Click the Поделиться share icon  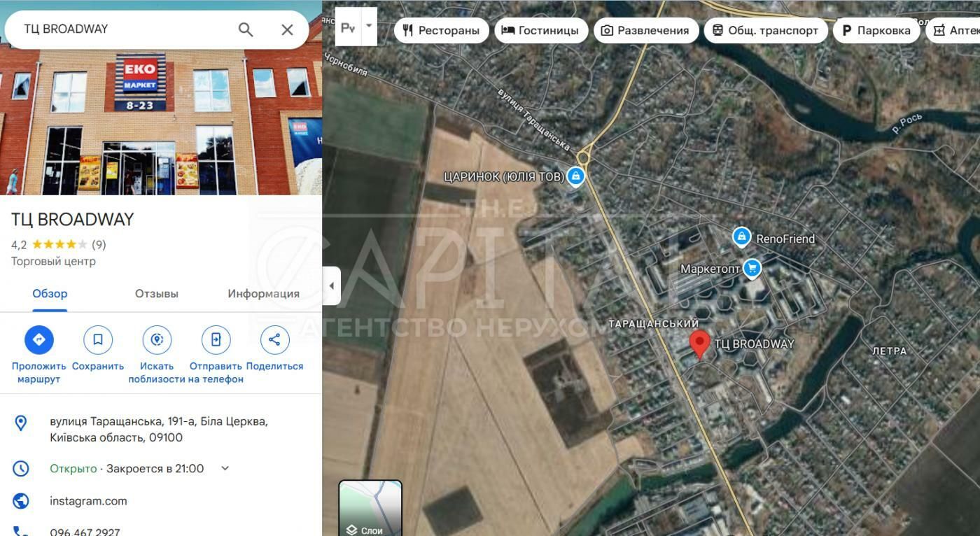(274, 339)
